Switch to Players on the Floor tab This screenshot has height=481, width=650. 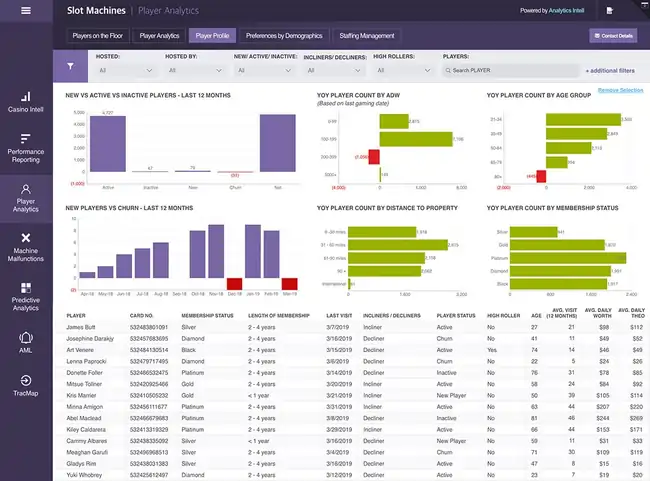[98, 35]
